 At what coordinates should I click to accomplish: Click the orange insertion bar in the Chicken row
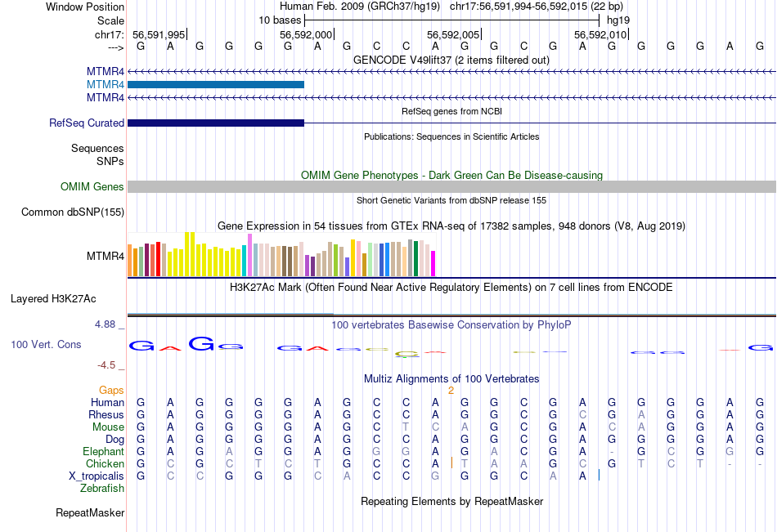pyautogui.click(x=451, y=463)
